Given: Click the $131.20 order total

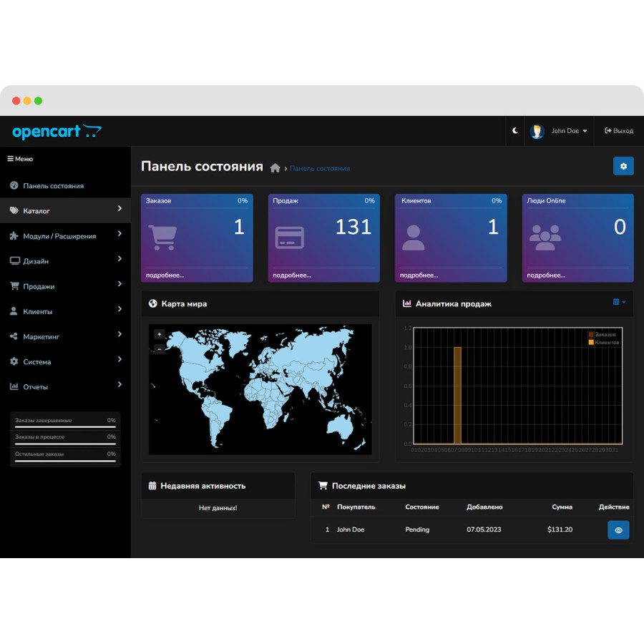Looking at the screenshot, I should tap(560, 530).
